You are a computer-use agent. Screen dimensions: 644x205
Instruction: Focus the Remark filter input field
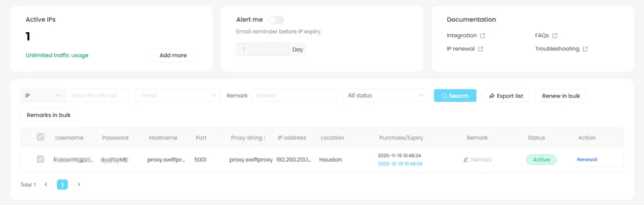click(293, 96)
